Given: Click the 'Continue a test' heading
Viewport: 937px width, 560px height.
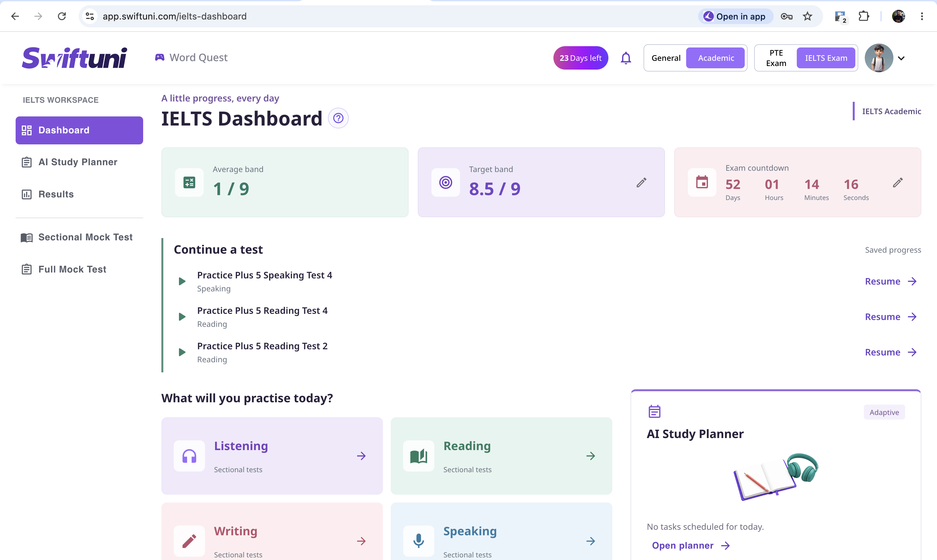Looking at the screenshot, I should pyautogui.click(x=218, y=249).
